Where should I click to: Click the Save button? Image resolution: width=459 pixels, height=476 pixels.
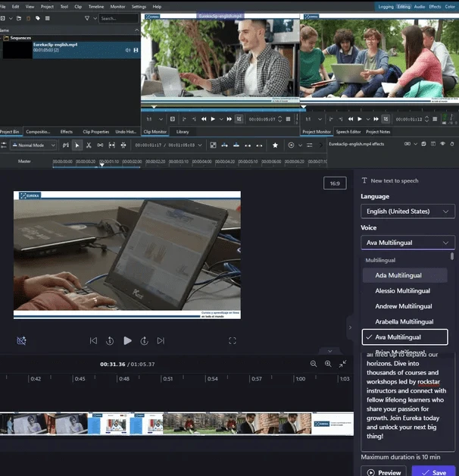coord(433,472)
